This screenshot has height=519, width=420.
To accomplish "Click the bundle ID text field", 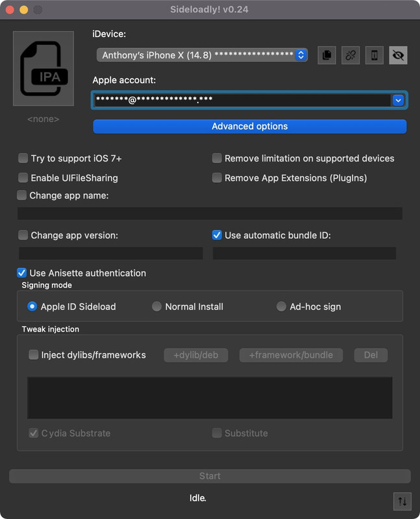I will point(304,253).
